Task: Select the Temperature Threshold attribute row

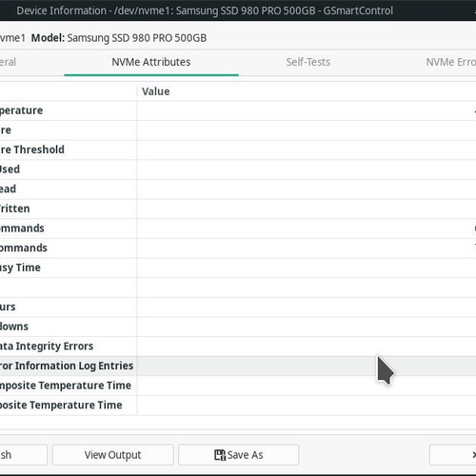Action: coord(238,149)
